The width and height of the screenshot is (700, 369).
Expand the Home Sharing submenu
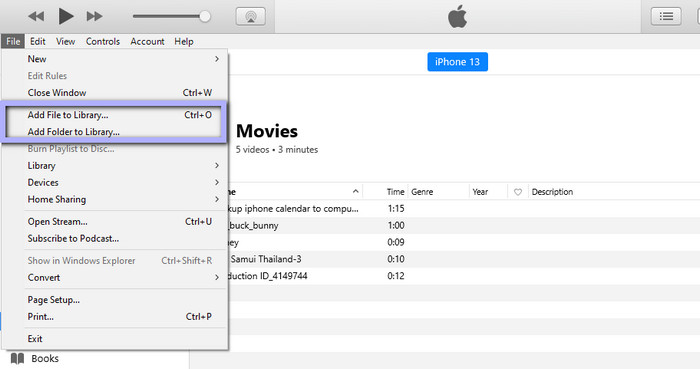tap(115, 199)
